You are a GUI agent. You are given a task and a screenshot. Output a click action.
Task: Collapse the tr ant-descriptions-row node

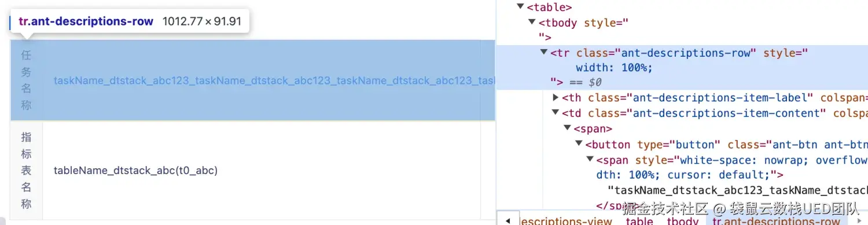point(543,53)
